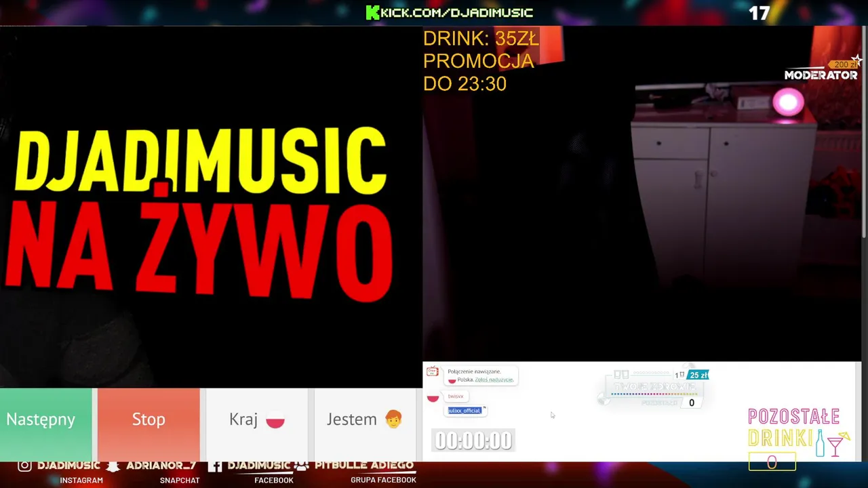Image resolution: width=868 pixels, height=488 pixels.
Task: Click the 'ADRIANOR_7' Snapchat handle
Action: pyautogui.click(x=161, y=466)
